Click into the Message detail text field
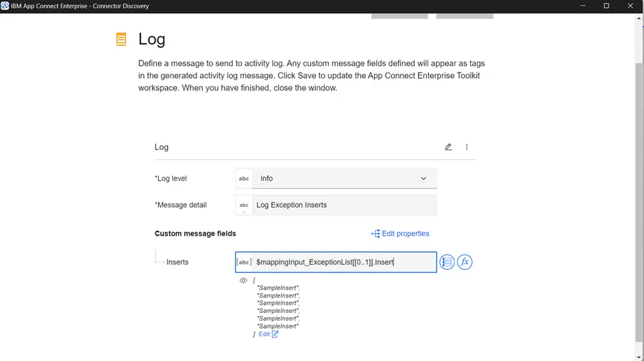 pos(344,205)
